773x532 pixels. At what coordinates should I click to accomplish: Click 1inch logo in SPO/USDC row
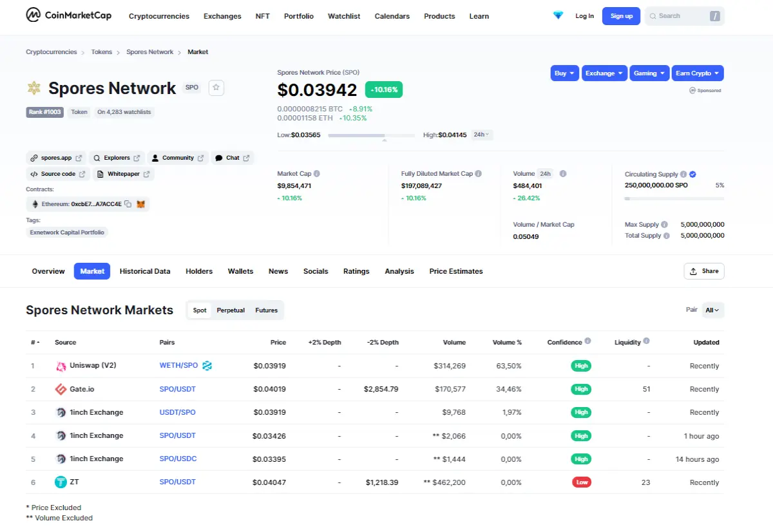tap(61, 459)
